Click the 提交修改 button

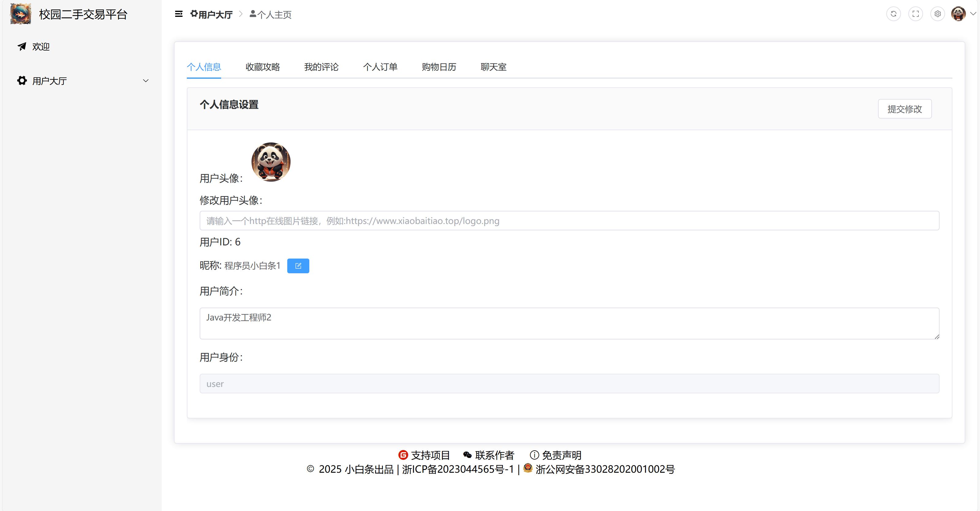[x=904, y=109]
